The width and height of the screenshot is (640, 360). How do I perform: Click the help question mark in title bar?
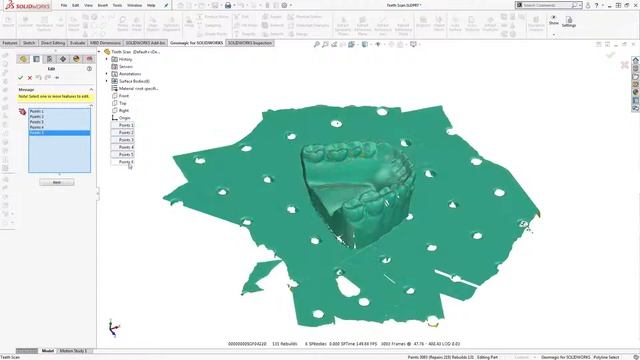[x=596, y=5]
